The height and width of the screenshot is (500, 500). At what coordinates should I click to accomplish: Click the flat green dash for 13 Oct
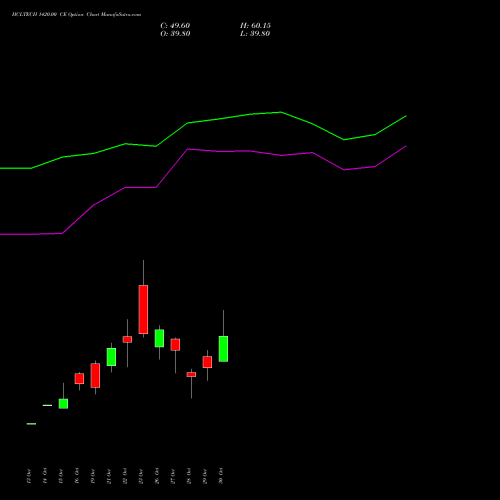[x=31, y=424]
